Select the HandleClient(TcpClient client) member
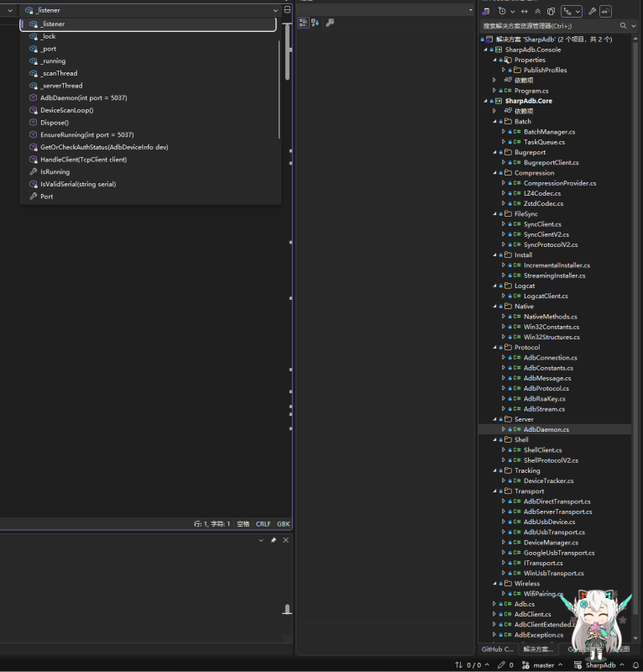643x672 pixels. coord(83,160)
